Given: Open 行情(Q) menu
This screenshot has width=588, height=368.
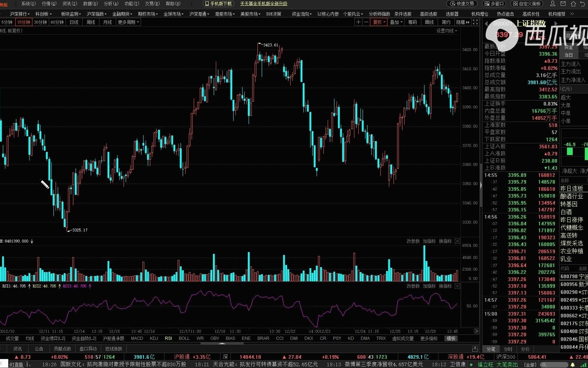Looking at the screenshot, I should click(49, 4).
